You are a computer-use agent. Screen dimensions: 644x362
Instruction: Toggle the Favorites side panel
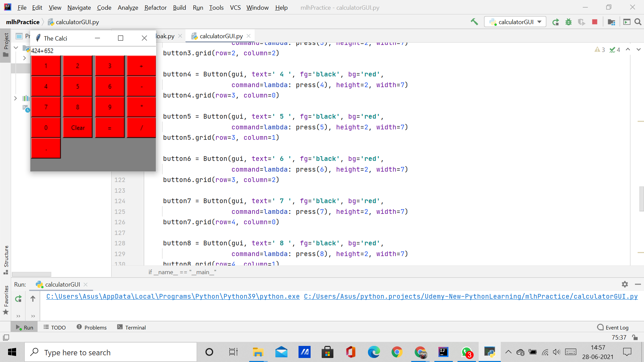[x=6, y=300]
